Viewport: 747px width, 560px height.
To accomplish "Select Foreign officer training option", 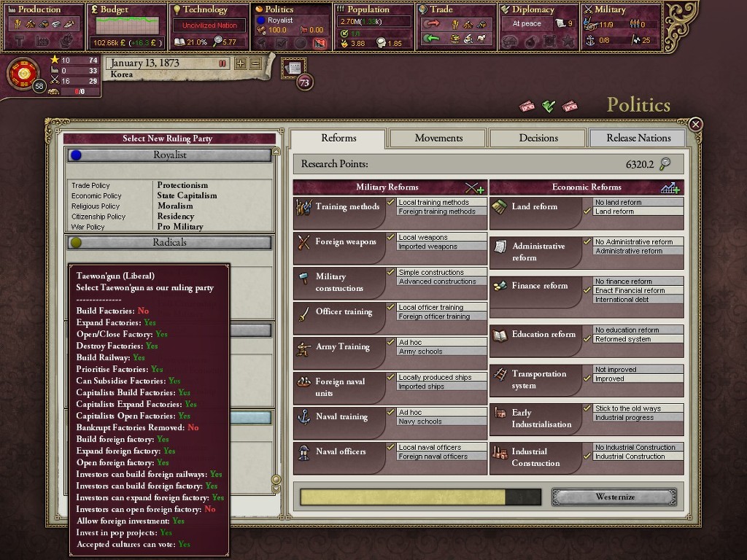I will coord(441,316).
